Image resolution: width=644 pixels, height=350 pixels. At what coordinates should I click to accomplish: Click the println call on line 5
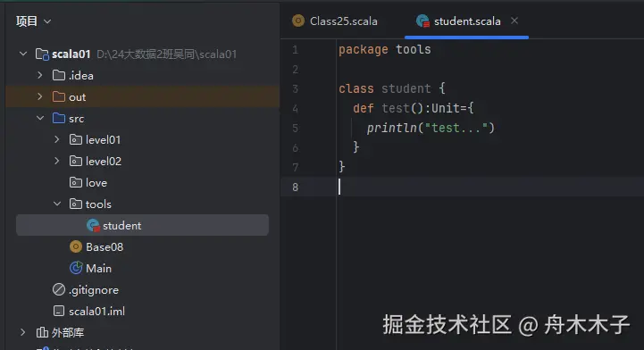coord(392,128)
